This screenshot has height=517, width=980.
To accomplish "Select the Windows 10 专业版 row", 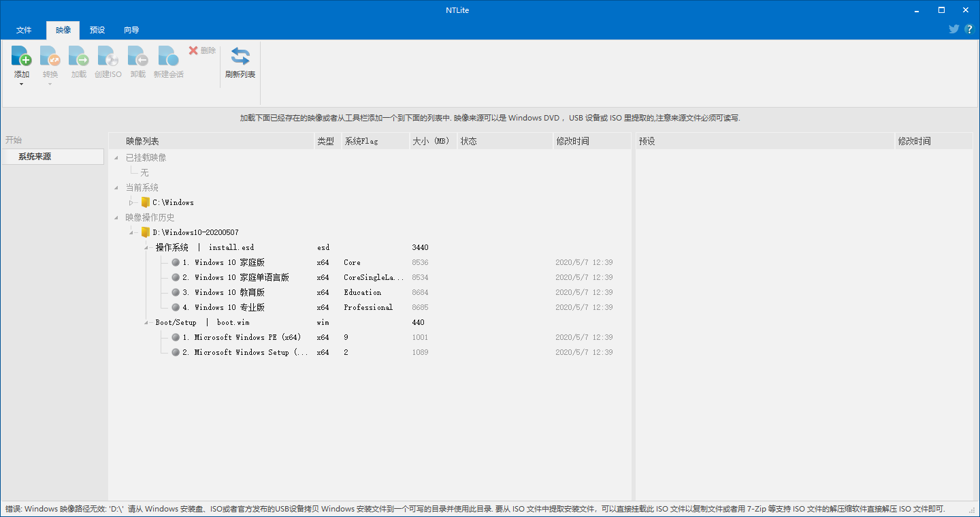I will (x=370, y=307).
